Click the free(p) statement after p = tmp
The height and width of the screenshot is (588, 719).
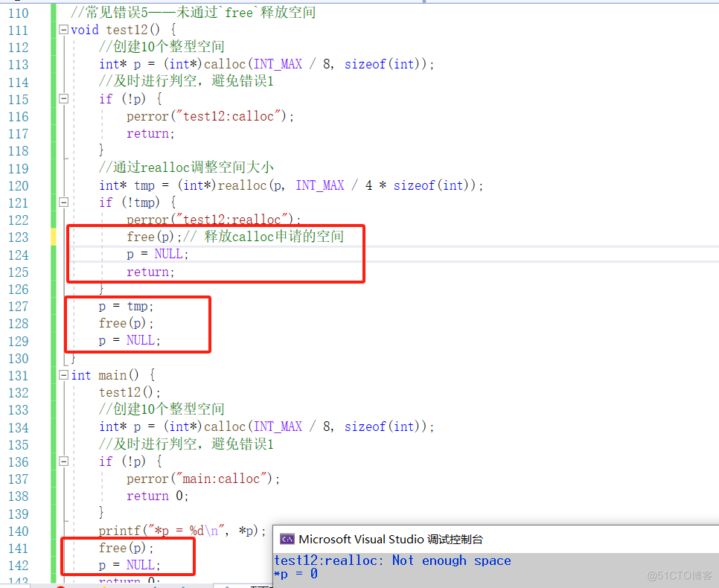(x=126, y=323)
